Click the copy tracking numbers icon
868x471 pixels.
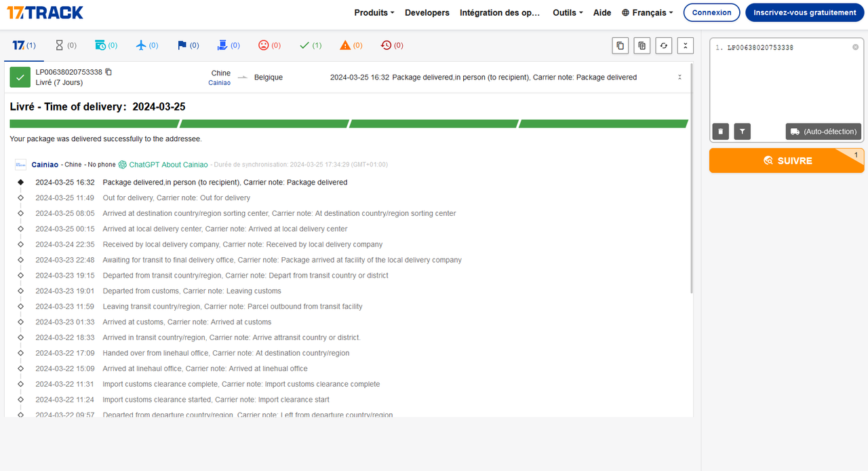[x=620, y=45]
